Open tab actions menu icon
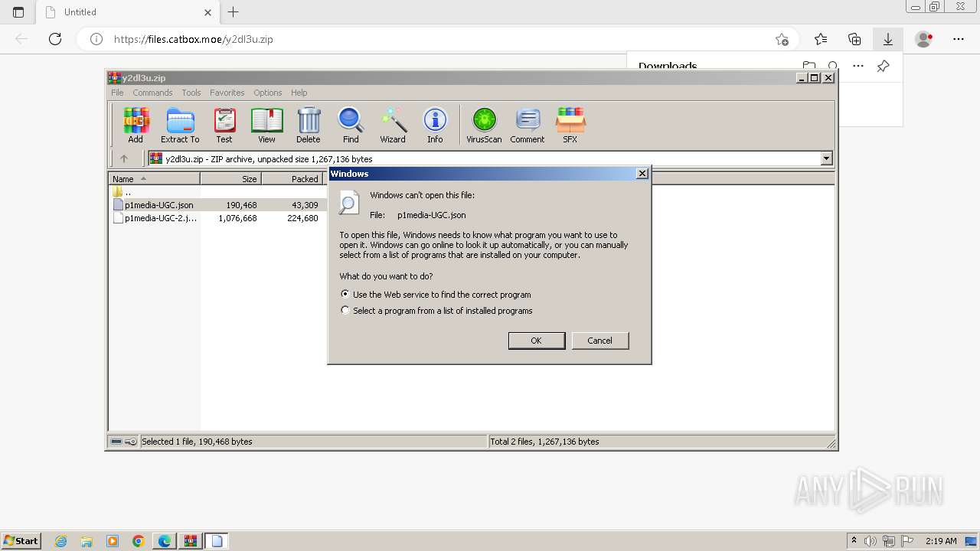 18,12
